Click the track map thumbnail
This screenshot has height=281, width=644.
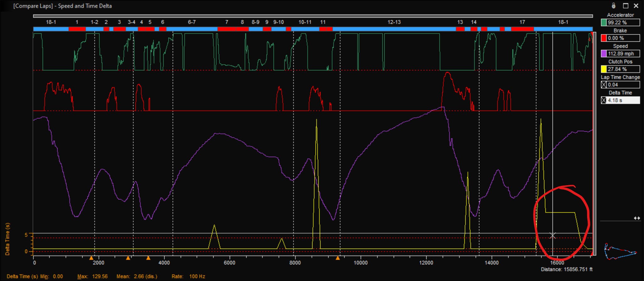click(x=620, y=251)
